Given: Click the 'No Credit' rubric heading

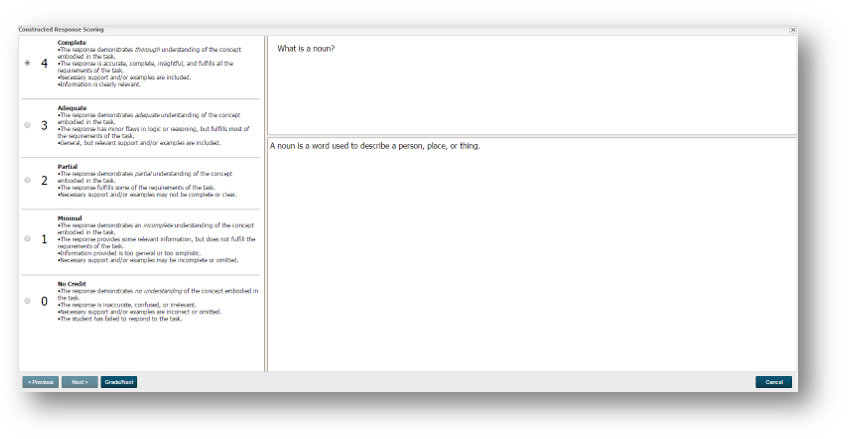Looking at the screenshot, I should (x=72, y=284).
